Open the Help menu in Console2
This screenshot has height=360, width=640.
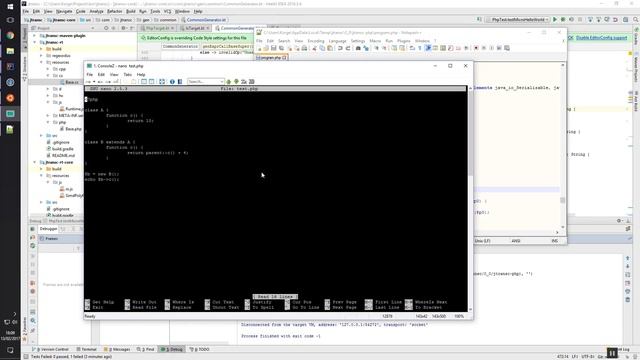click(141, 75)
